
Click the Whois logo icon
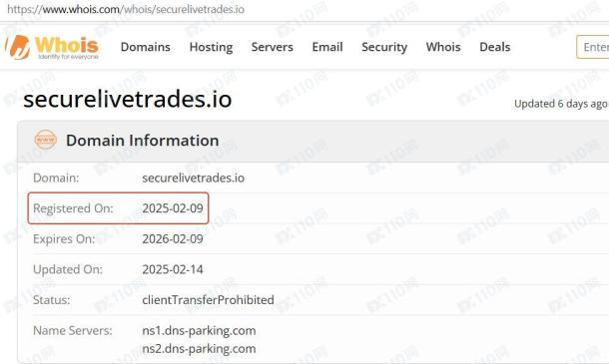pyautogui.click(x=18, y=47)
